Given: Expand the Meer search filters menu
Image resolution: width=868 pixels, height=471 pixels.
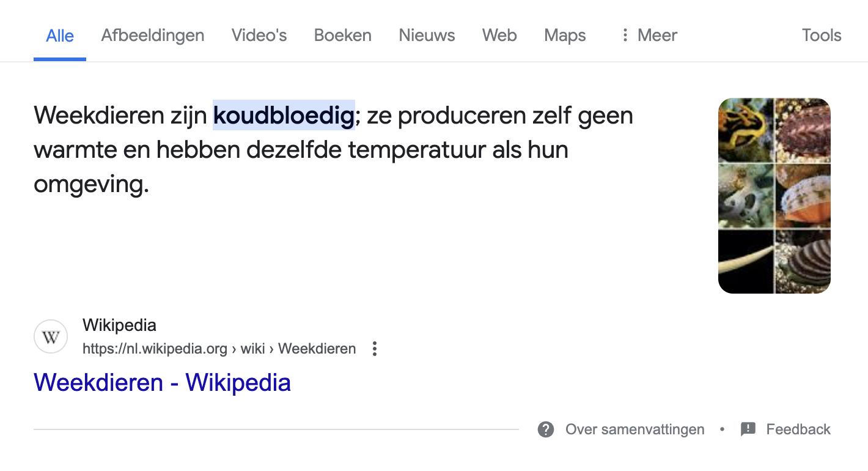Looking at the screenshot, I should pos(649,35).
